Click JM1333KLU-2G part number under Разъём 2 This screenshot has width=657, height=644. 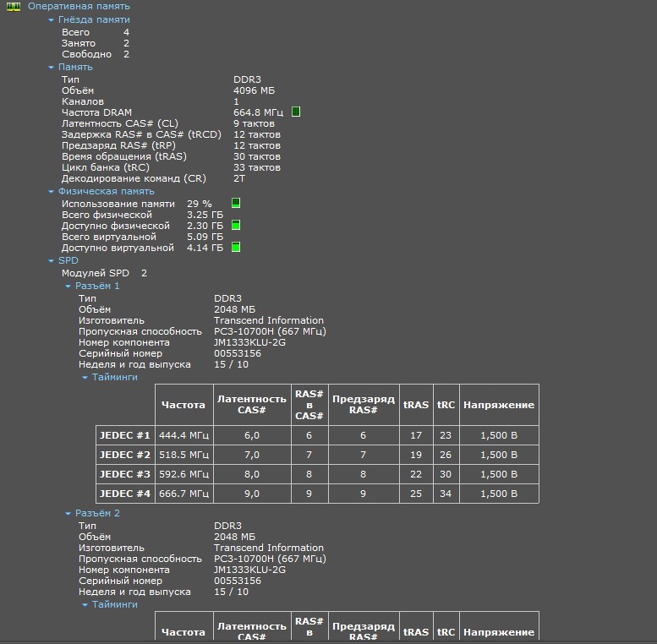(249, 570)
